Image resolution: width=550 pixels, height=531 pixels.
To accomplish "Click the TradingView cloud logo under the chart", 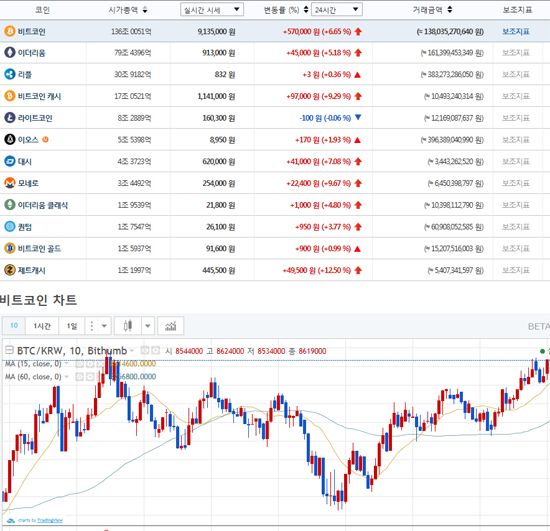I will pos(11,520).
